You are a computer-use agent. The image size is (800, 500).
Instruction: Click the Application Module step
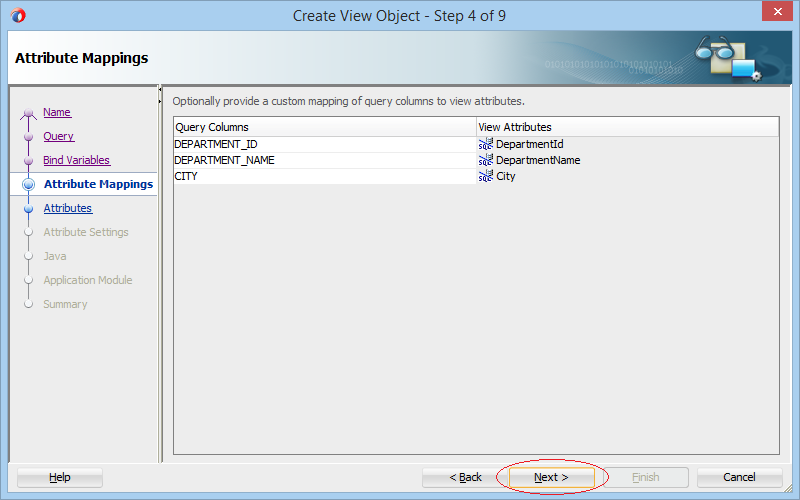tap(88, 280)
